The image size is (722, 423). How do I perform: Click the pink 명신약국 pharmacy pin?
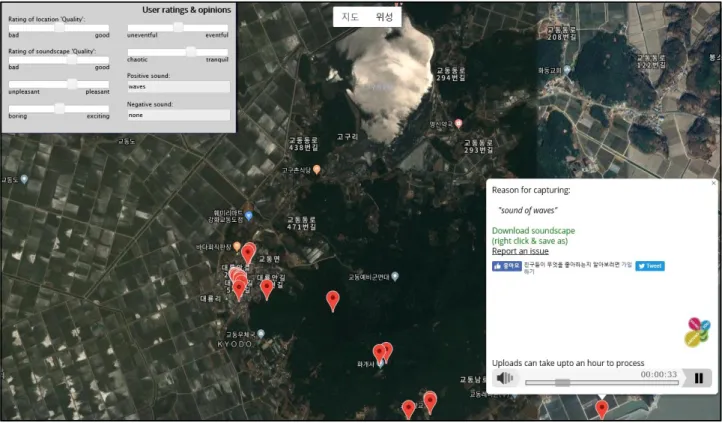[x=458, y=123]
